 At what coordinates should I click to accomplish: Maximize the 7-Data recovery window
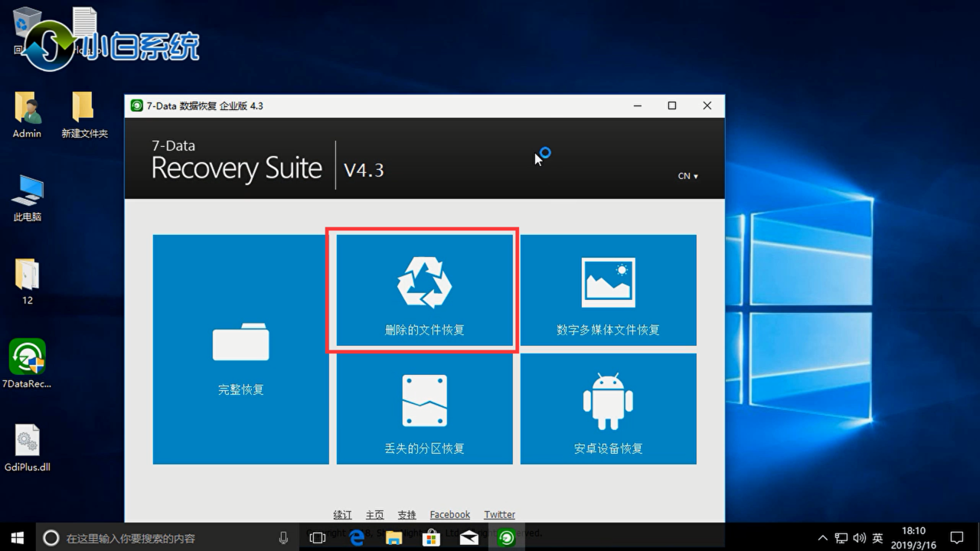pyautogui.click(x=672, y=106)
